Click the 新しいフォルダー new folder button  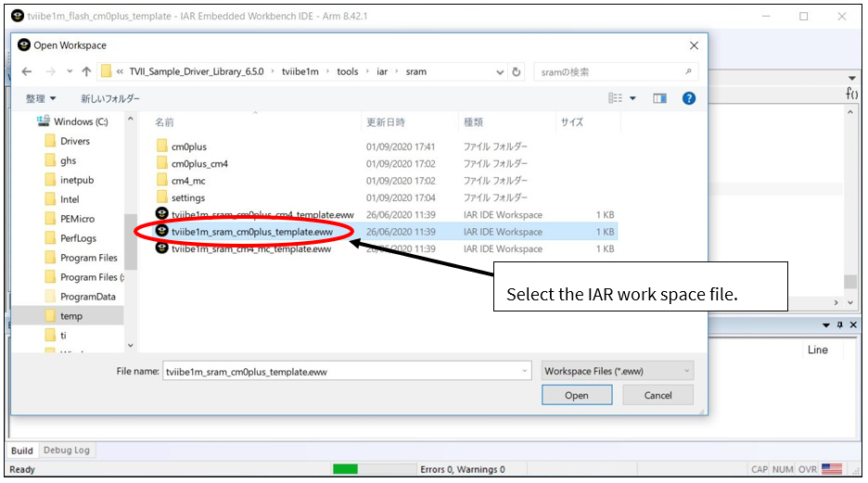[x=110, y=98]
